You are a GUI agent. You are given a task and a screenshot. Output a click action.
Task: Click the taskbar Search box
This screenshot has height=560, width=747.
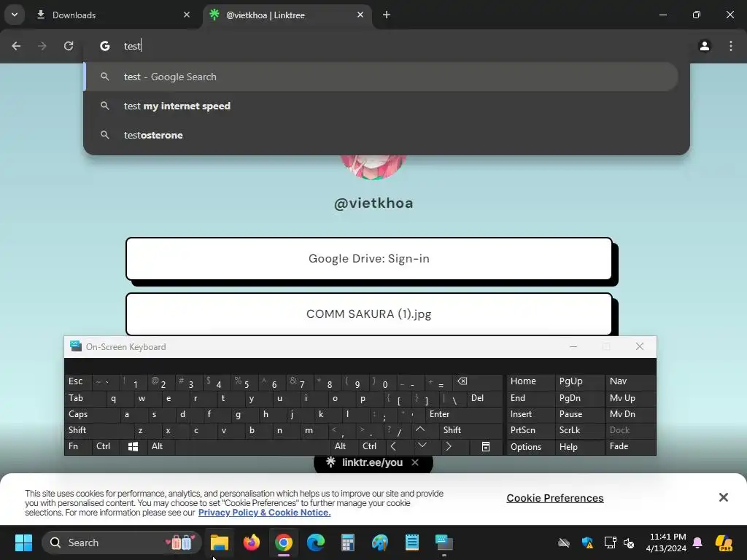[122, 542]
